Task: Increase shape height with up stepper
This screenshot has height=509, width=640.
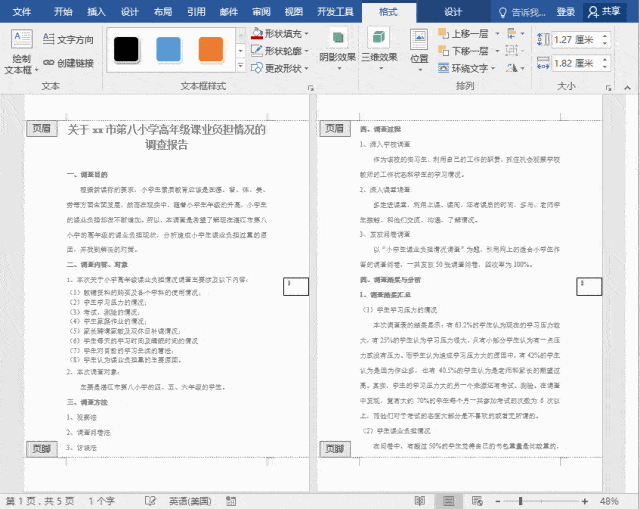Action: coord(605,36)
